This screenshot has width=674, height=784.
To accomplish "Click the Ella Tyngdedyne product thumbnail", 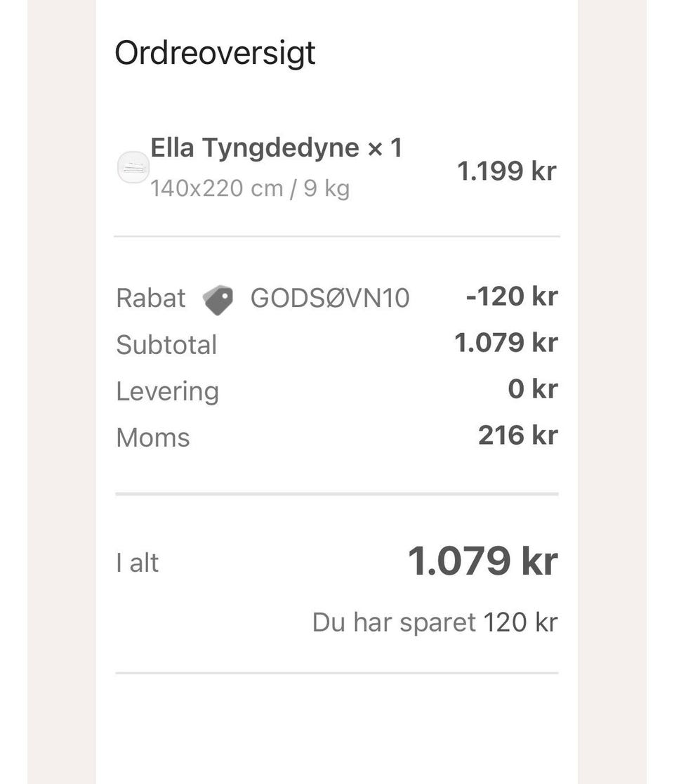I will pyautogui.click(x=133, y=168).
